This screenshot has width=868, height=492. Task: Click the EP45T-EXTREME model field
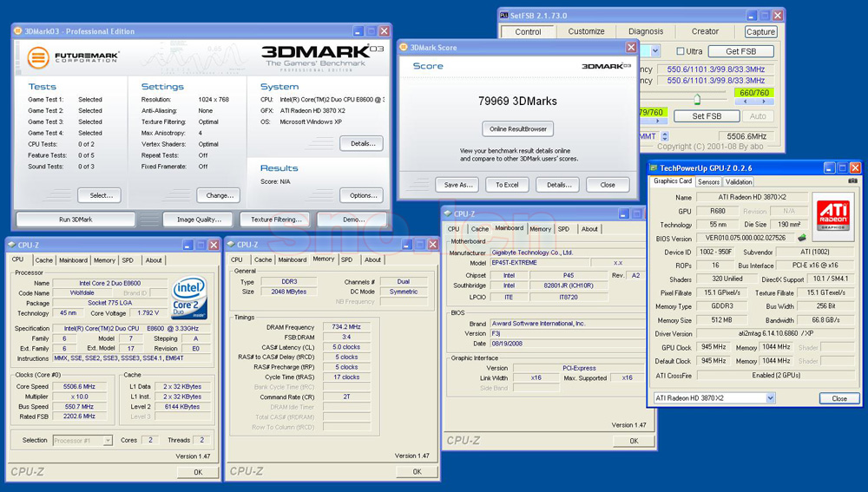coord(540,263)
